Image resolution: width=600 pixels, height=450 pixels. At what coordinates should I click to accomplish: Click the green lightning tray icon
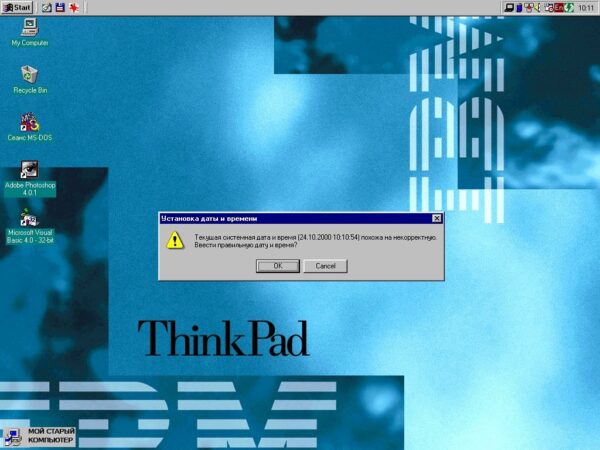click(569, 7)
